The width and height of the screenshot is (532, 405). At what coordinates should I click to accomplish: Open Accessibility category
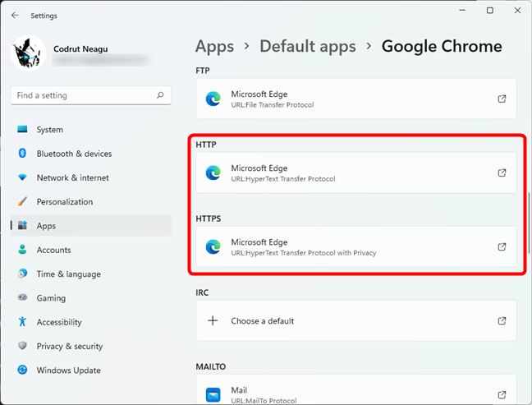point(90,322)
